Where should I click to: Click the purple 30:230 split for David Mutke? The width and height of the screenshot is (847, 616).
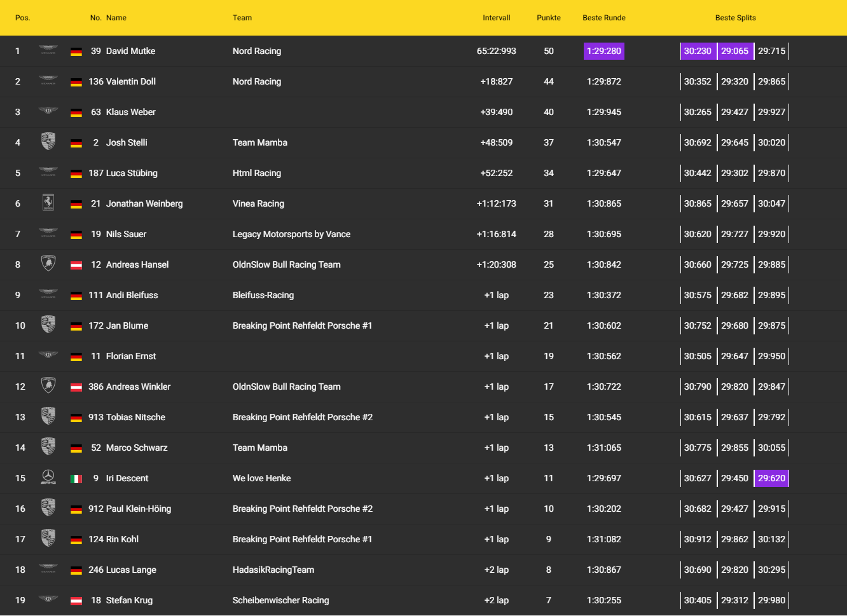(x=698, y=51)
